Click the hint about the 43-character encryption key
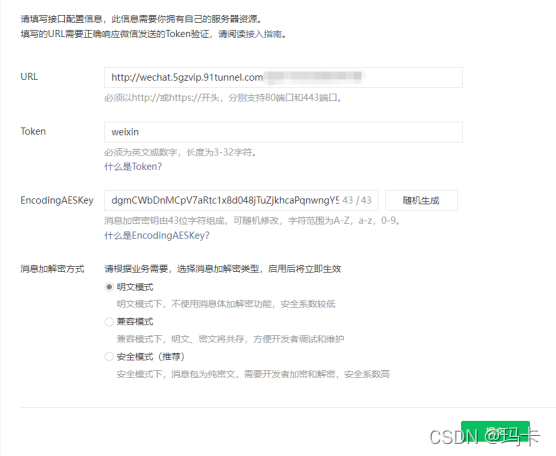 252,221
